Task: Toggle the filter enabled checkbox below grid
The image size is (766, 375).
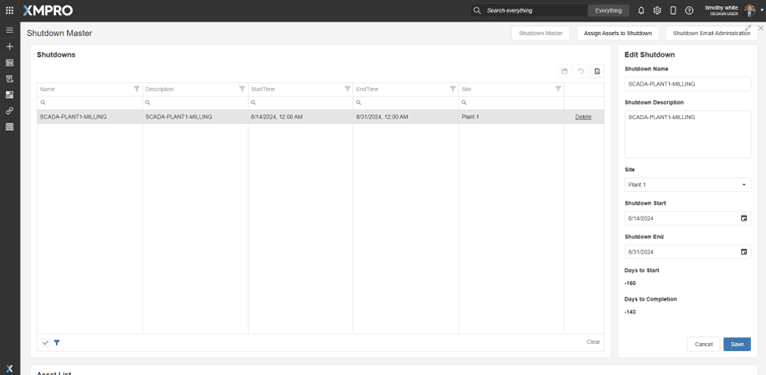Action: [45, 343]
